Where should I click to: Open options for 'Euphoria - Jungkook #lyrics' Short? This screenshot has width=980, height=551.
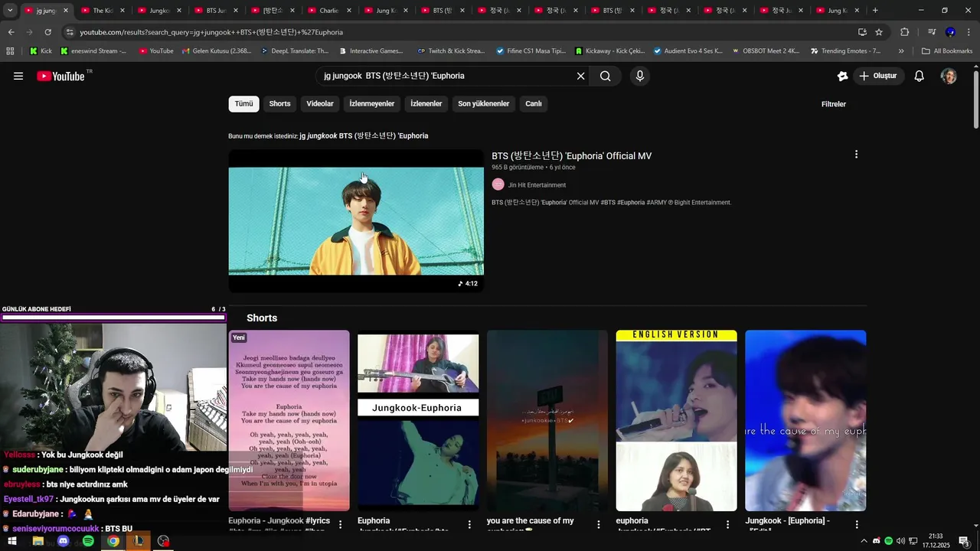[x=340, y=524]
